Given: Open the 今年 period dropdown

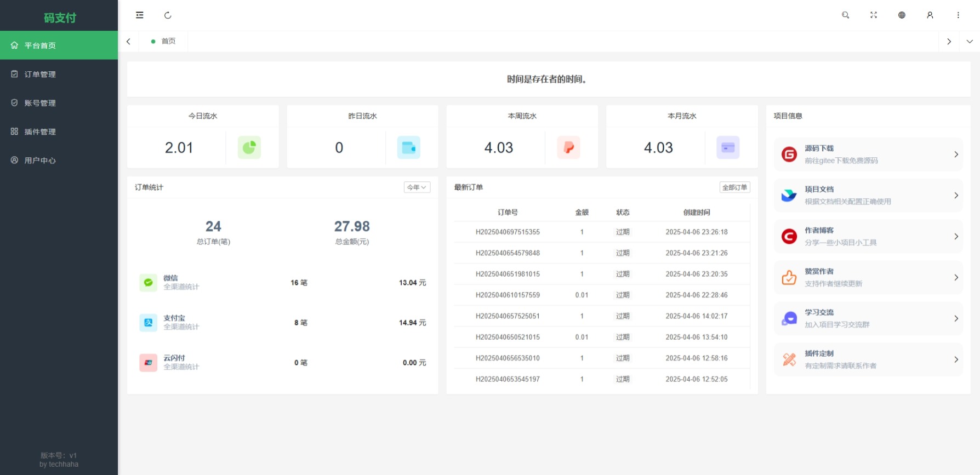Looking at the screenshot, I should point(417,187).
